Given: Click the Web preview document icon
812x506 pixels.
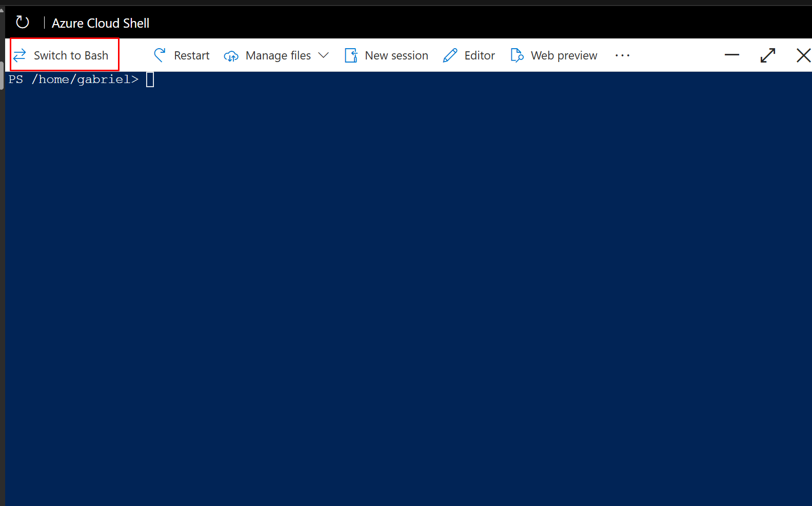Looking at the screenshot, I should (x=517, y=55).
